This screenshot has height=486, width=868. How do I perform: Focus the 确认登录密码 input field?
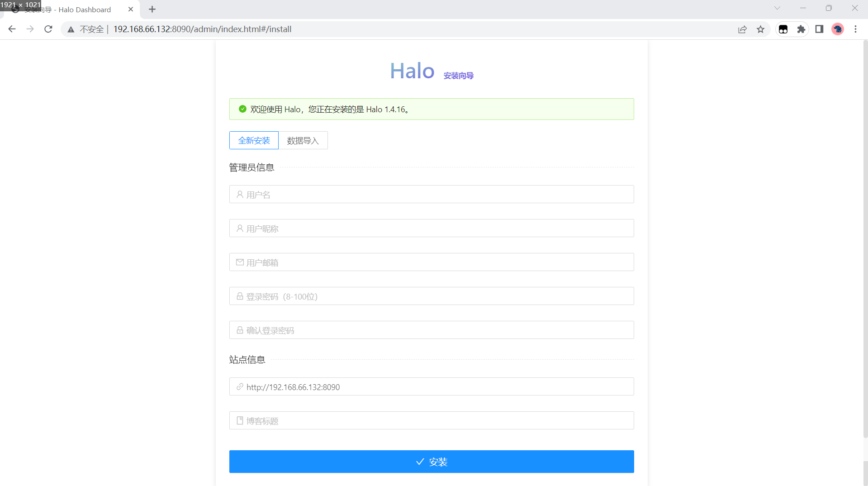click(x=432, y=330)
